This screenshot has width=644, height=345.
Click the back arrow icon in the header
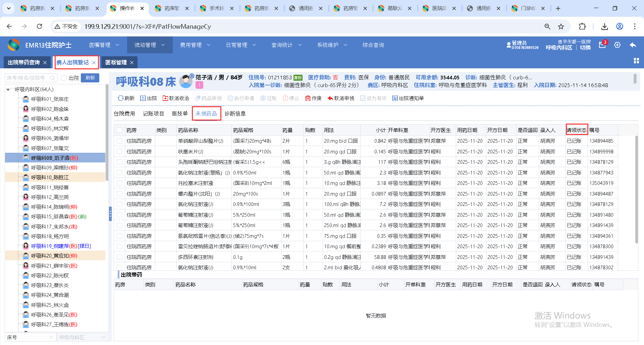pos(633,45)
